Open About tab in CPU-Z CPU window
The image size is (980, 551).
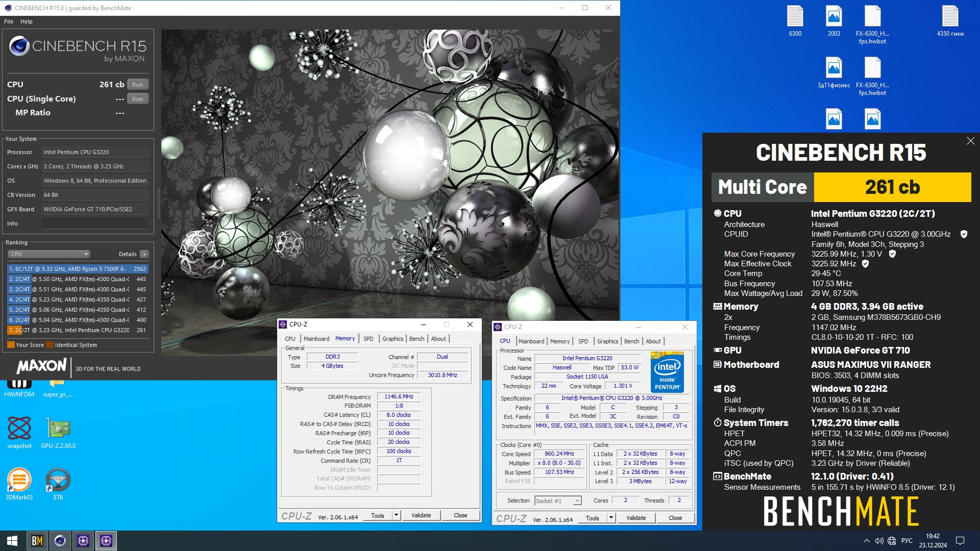(653, 341)
